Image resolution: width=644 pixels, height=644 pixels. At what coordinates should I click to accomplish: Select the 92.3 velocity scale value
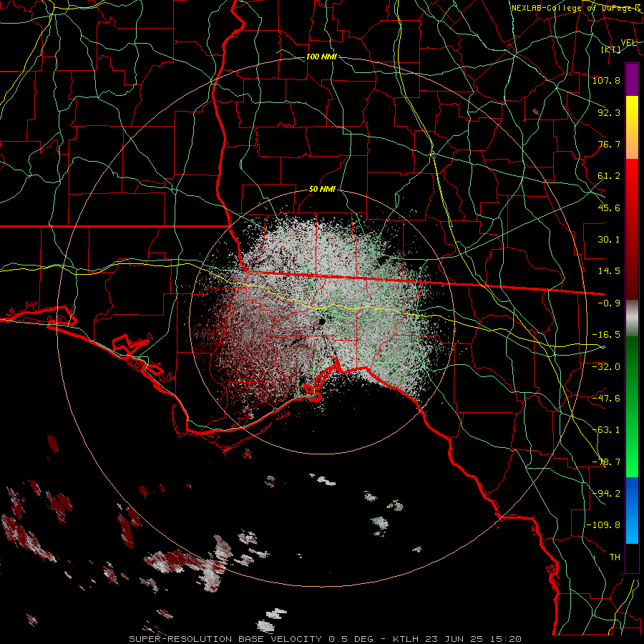point(609,112)
